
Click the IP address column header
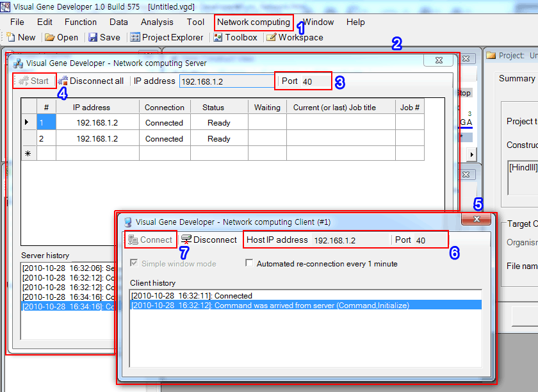[x=98, y=107]
